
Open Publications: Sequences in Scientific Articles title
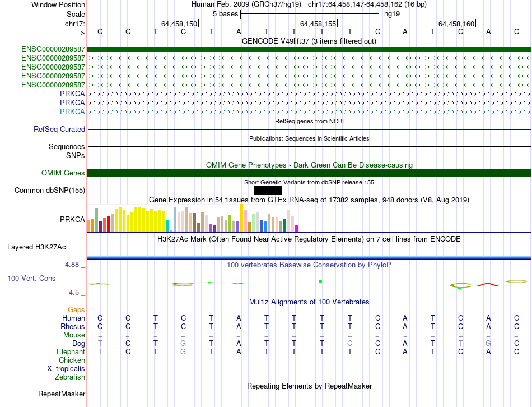[309, 138]
